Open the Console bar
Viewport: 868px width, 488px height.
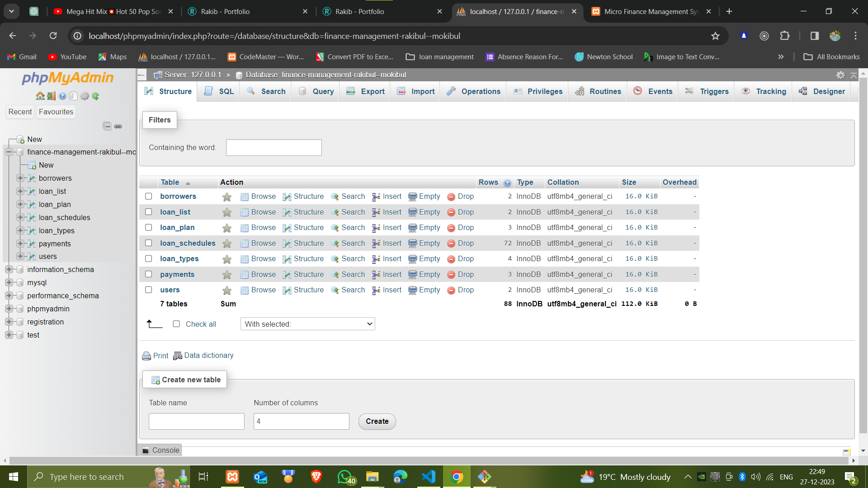[x=161, y=450]
